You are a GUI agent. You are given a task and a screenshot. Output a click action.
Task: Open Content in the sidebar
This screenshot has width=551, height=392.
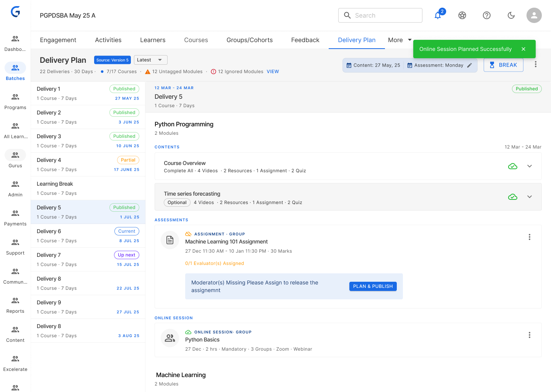coord(15,334)
